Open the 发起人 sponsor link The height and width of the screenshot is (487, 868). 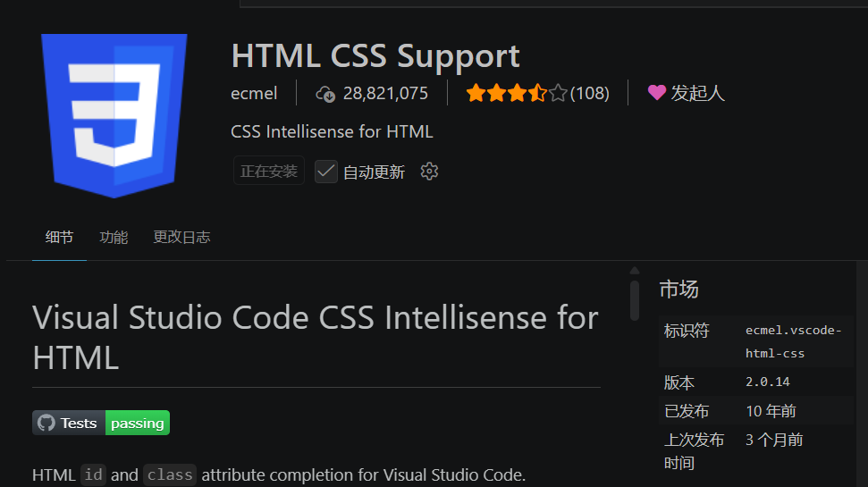(697, 93)
